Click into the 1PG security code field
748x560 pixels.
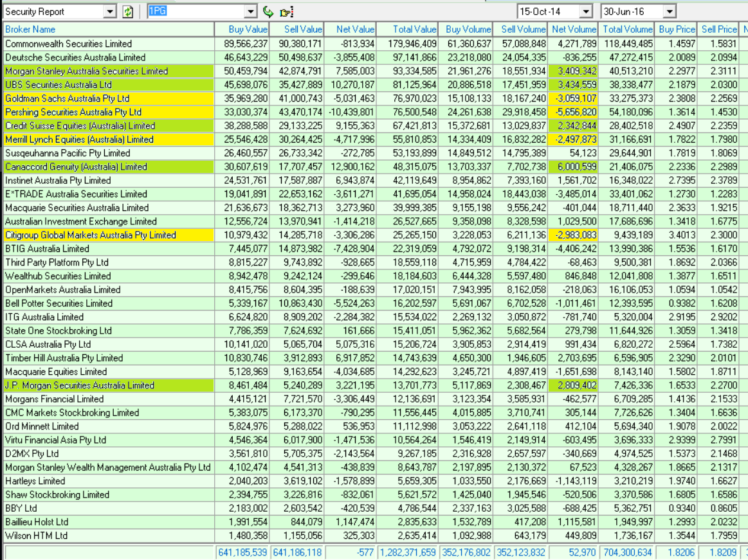pos(197,12)
